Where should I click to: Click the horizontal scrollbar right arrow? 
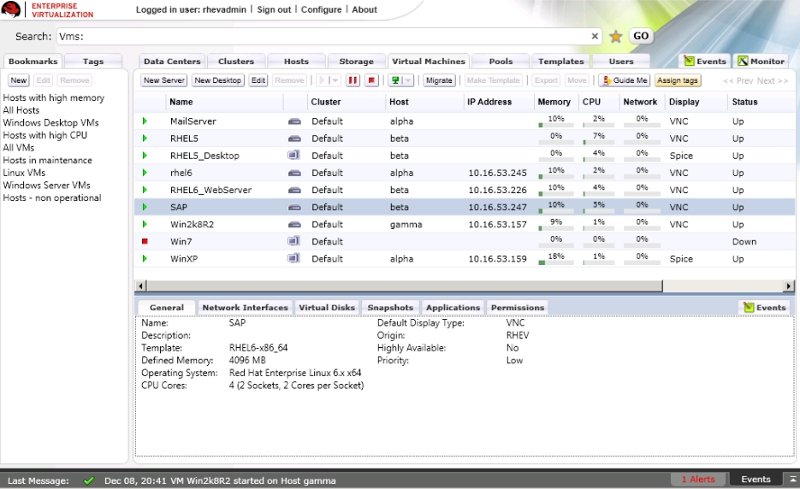click(789, 286)
